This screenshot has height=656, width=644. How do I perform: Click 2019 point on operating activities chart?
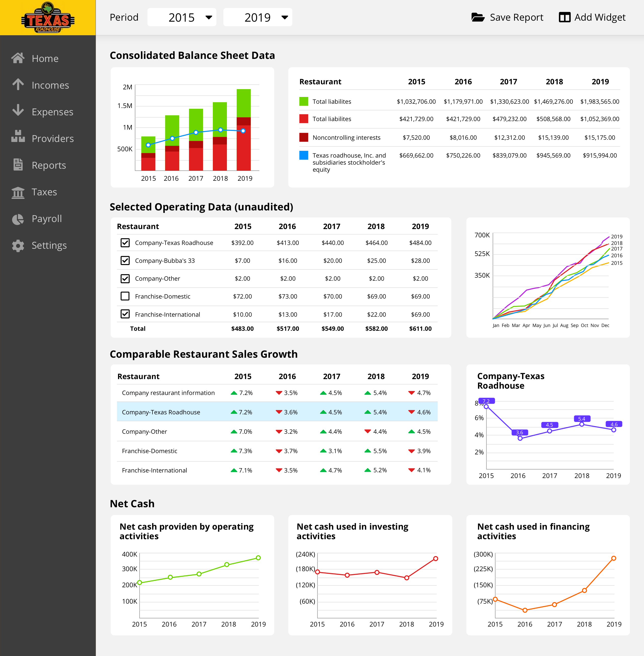coord(258,558)
